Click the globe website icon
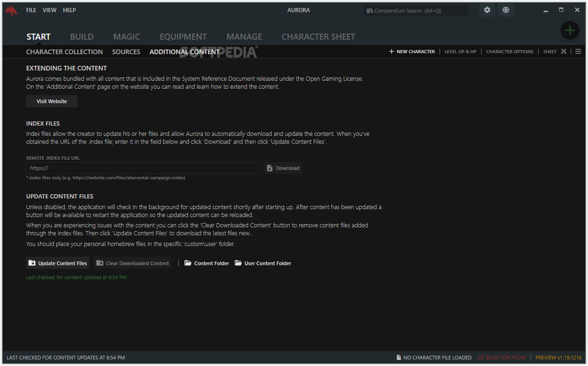The image size is (588, 366). point(506,10)
